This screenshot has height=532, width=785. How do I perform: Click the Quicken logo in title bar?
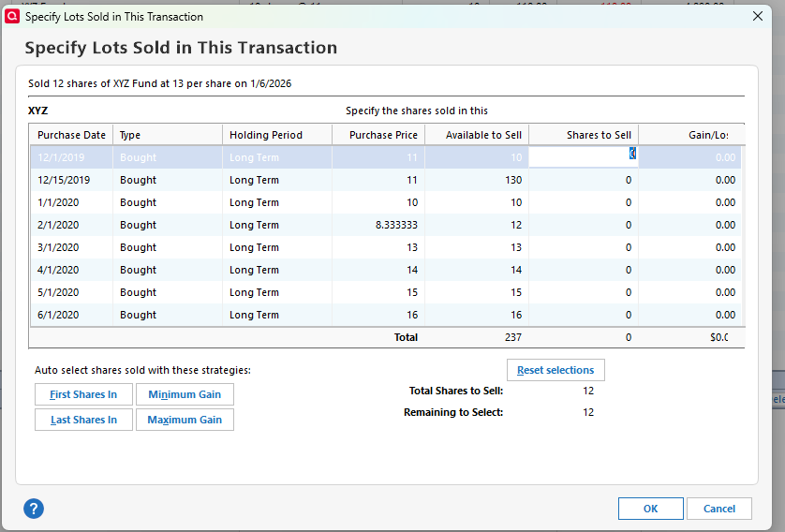click(13, 16)
